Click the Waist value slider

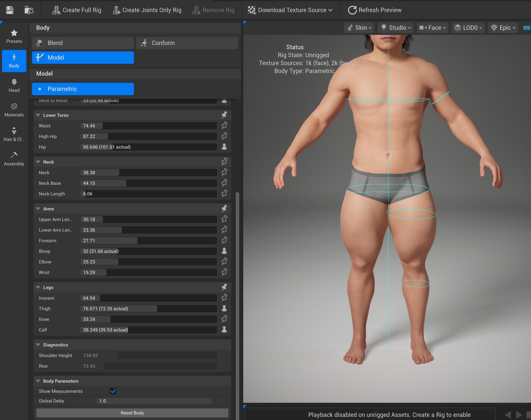148,126
